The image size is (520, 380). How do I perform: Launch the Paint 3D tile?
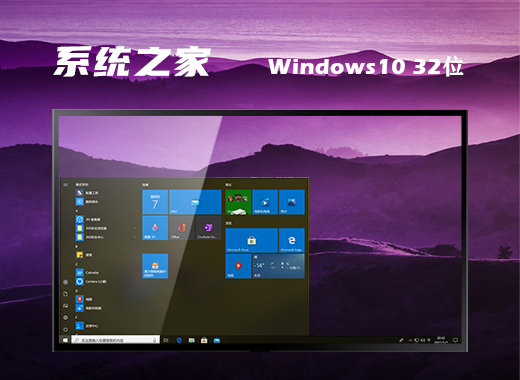pyautogui.click(x=155, y=228)
